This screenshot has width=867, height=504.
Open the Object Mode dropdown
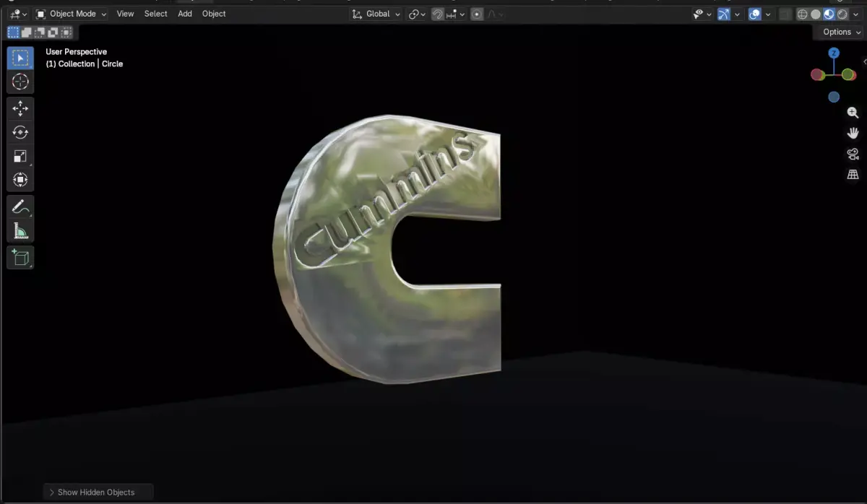click(x=72, y=14)
